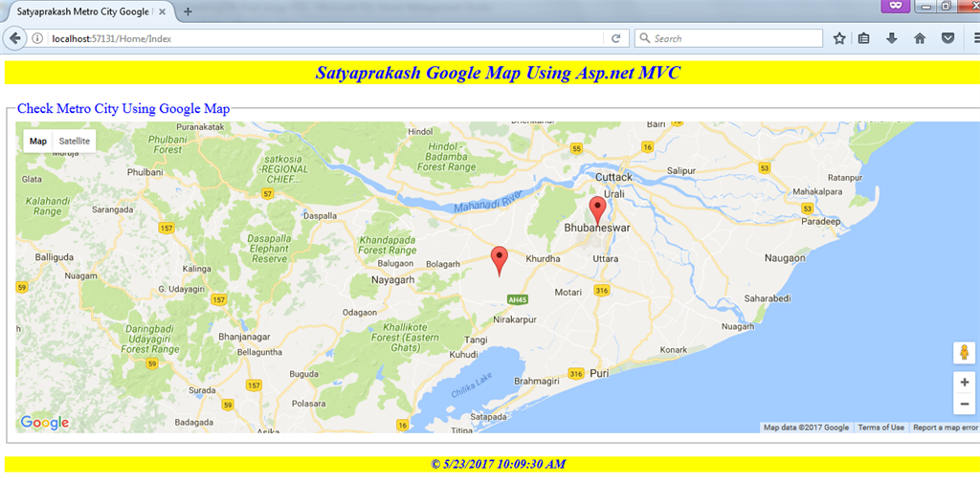Select the Satyaprakash Metro City Google tab
Image resolution: width=980 pixels, height=483 pixels.
87,11
